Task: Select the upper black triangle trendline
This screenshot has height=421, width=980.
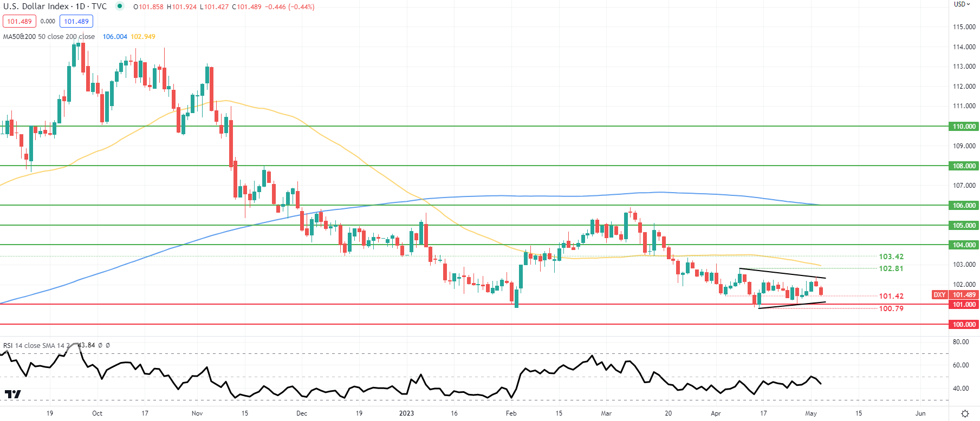Action: [x=783, y=273]
